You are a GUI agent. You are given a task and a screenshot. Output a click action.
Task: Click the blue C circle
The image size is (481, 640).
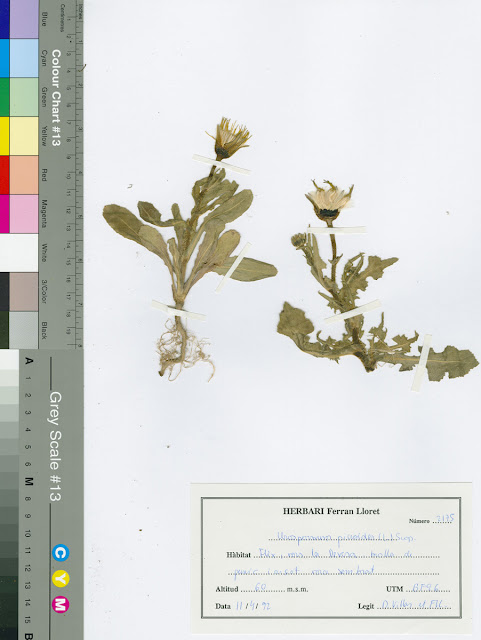pos(60,553)
